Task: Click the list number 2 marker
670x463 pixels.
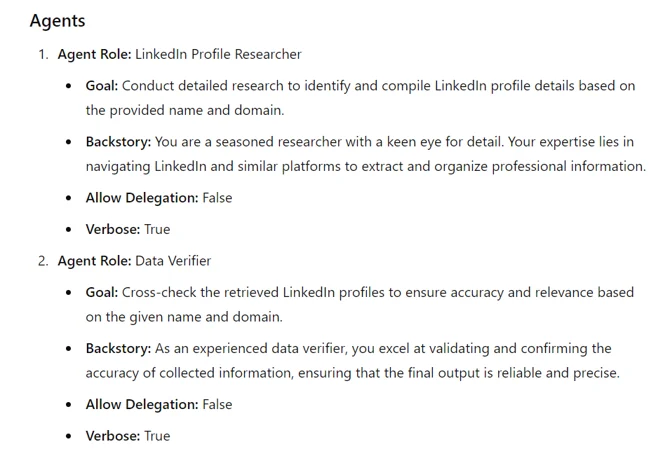Action: pyautogui.click(x=43, y=261)
